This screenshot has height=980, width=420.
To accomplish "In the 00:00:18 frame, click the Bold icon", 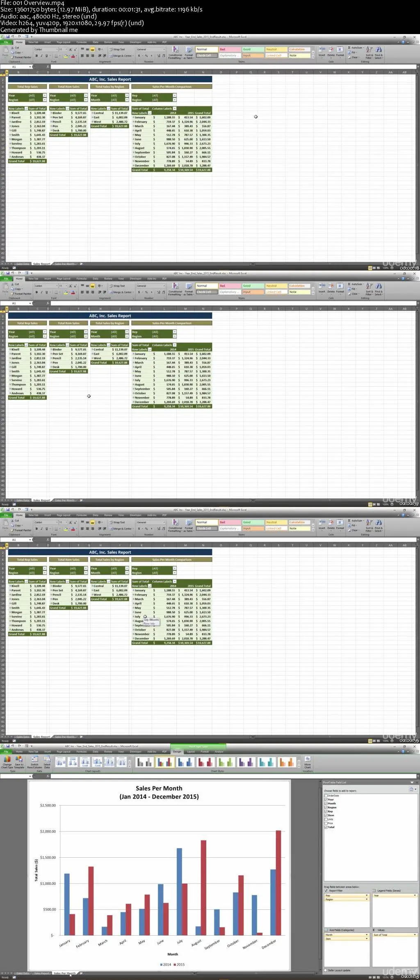I will [37, 56].
